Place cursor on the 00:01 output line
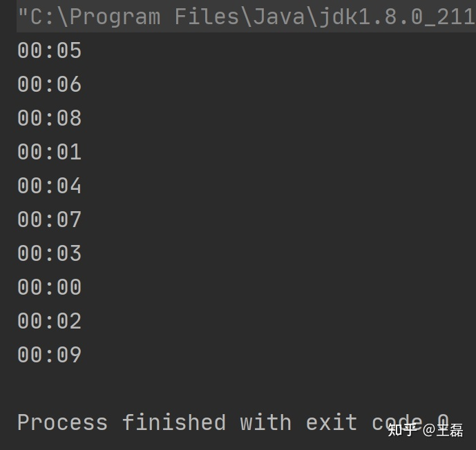 pos(49,152)
